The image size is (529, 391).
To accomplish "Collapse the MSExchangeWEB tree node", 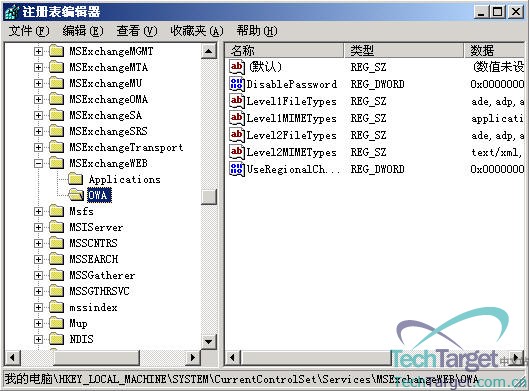I will [38, 164].
